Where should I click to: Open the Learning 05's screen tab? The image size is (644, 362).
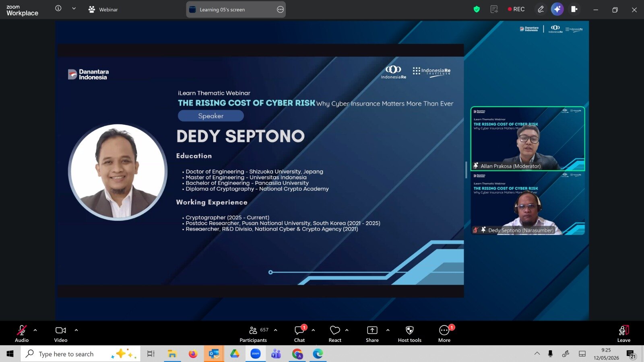tap(236, 9)
